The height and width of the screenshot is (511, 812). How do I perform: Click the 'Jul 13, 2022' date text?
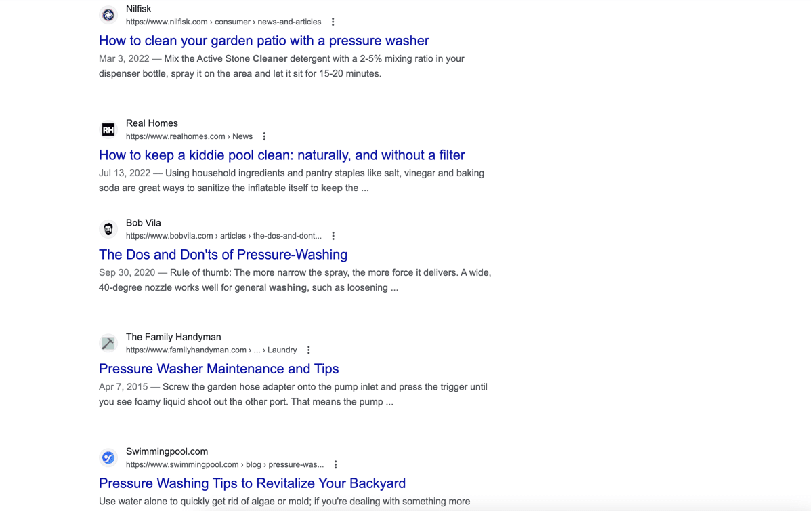pos(125,173)
